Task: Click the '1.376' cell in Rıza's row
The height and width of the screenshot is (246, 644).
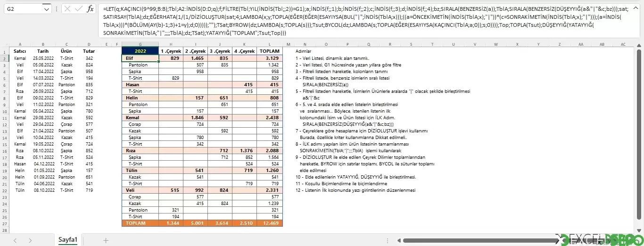Action: (x=245, y=150)
